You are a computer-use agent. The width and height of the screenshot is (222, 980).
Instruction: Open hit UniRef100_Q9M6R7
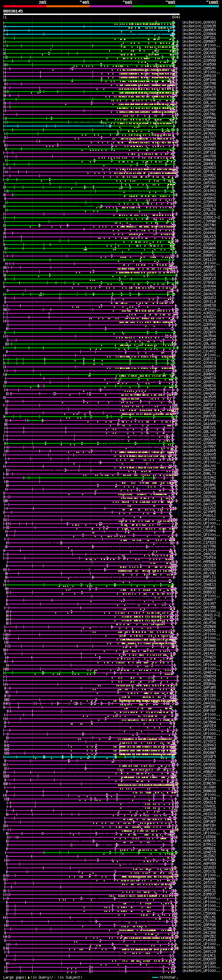[199, 41]
